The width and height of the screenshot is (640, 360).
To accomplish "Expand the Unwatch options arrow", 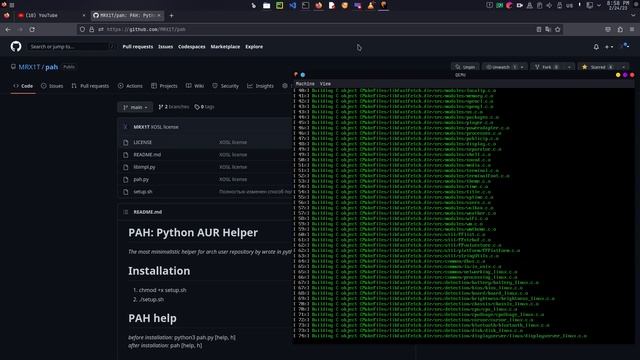I will pyautogui.click(x=522, y=67).
